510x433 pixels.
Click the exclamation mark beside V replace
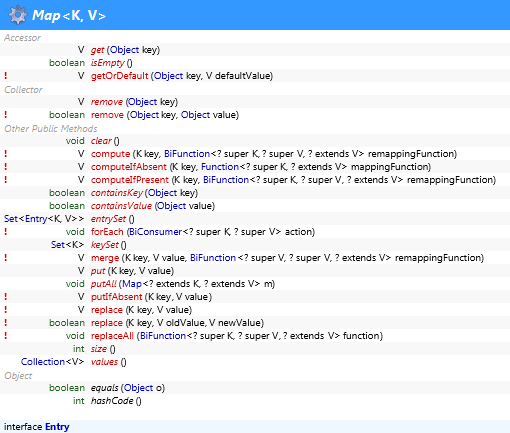click(x=6, y=310)
